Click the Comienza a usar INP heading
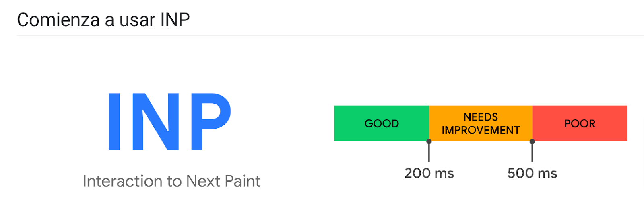 point(103,20)
